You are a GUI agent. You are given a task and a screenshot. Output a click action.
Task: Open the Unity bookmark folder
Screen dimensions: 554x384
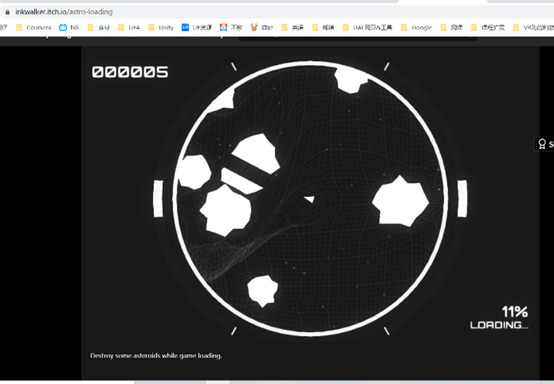161,27
